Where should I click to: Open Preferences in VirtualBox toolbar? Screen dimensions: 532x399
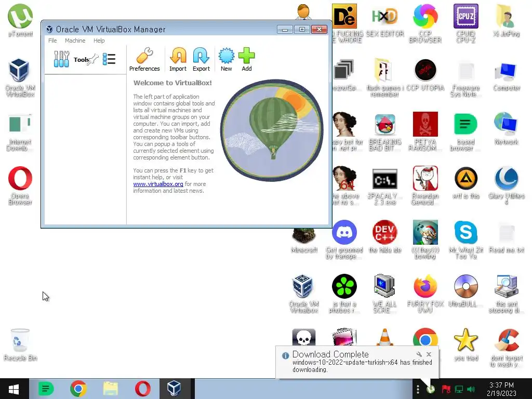tap(144, 59)
